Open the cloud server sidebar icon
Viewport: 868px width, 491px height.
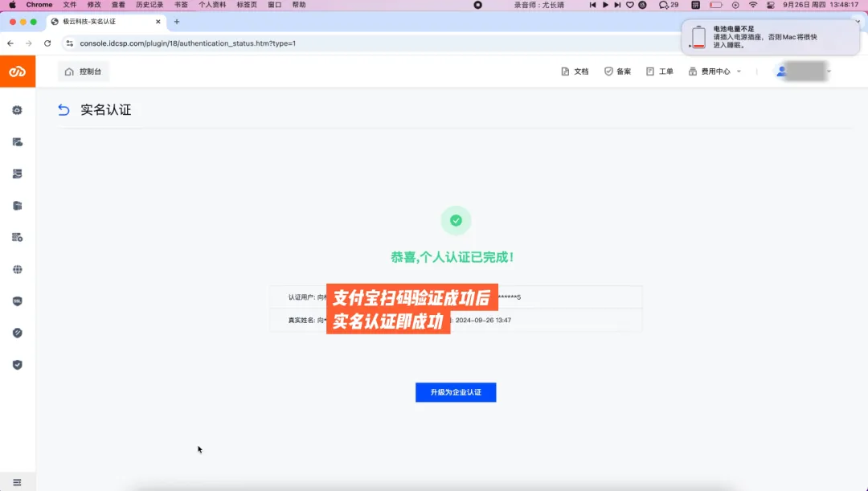(x=17, y=142)
